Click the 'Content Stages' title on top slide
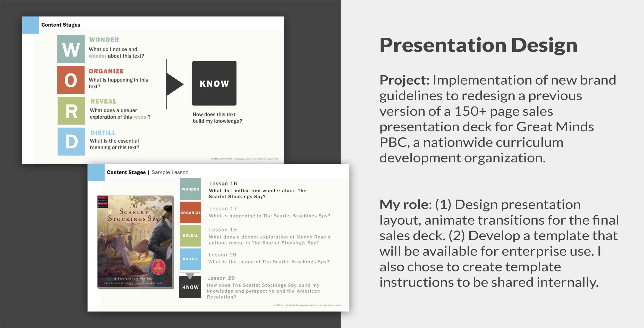The image size is (644, 328). coord(61,25)
